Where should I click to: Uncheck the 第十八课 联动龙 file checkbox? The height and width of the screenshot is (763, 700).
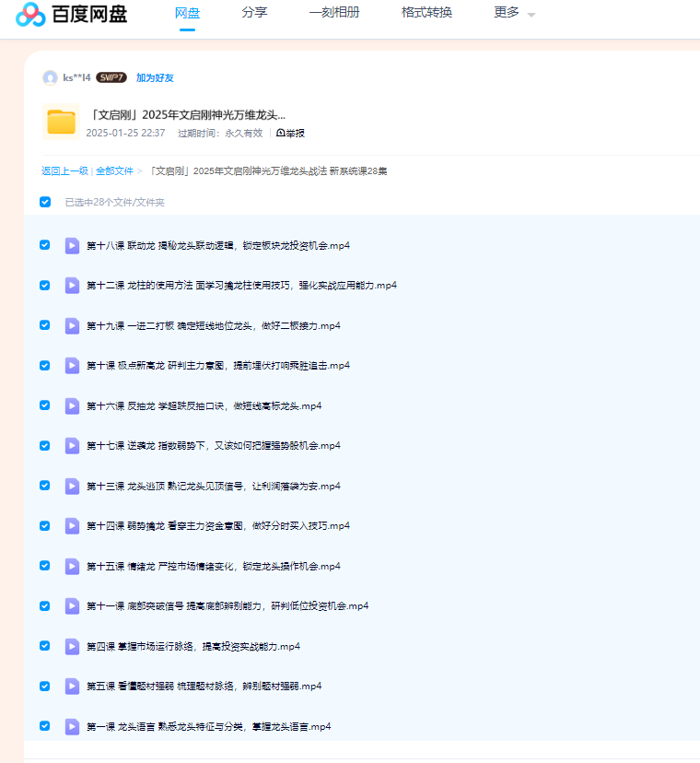point(45,245)
